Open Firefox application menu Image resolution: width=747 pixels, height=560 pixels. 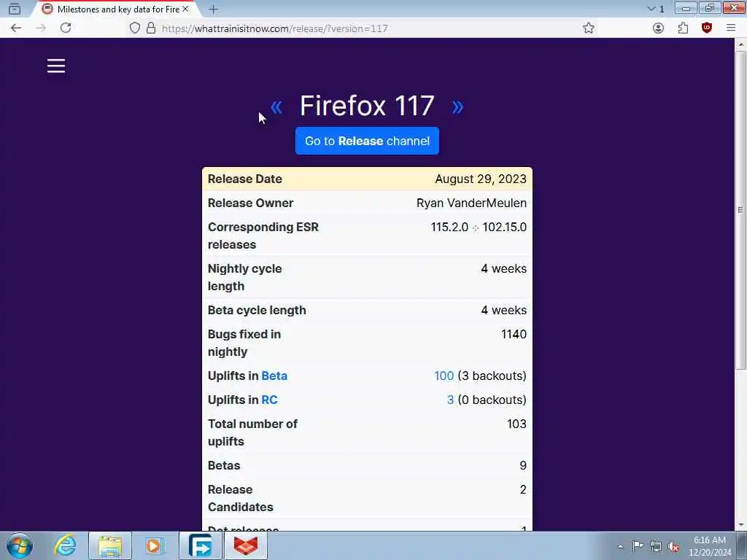pyautogui.click(x=731, y=28)
